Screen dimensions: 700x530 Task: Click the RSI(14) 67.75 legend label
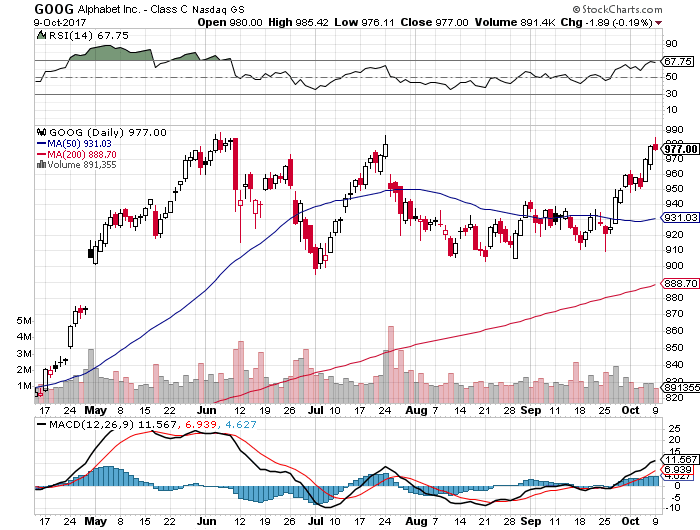coord(88,35)
